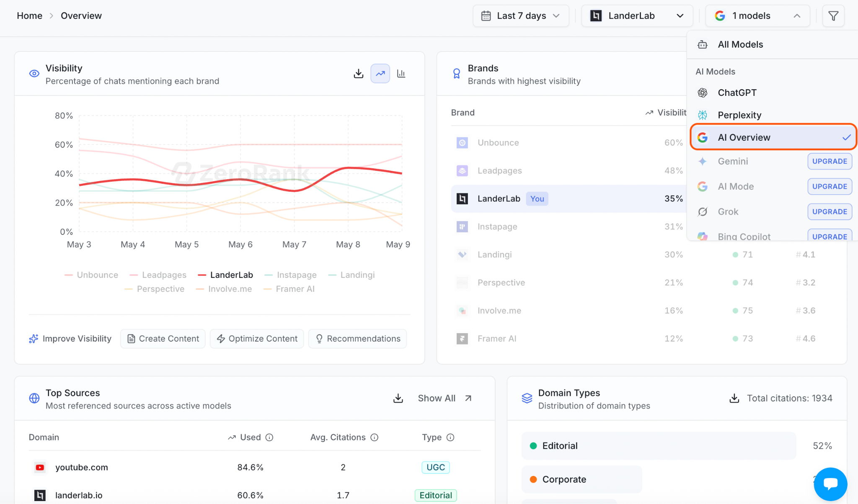Screen dimensions: 858x504
Task: Click the LanderLab red line color swatch
Action: [202, 275]
